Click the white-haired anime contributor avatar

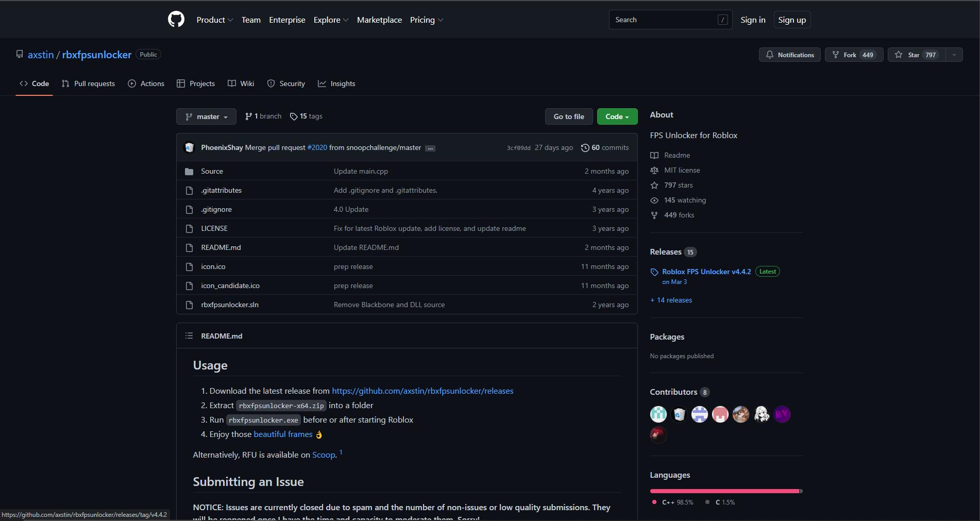(x=762, y=414)
